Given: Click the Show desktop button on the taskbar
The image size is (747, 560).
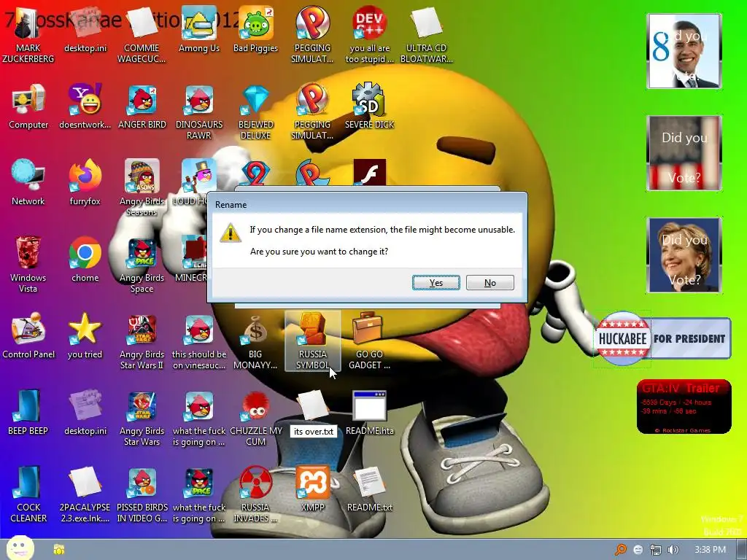Looking at the screenshot, I should click(742, 550).
